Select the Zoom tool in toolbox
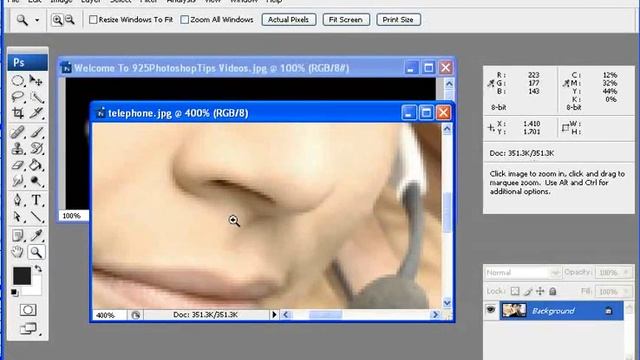This screenshot has height=360, width=640. coord(36,252)
